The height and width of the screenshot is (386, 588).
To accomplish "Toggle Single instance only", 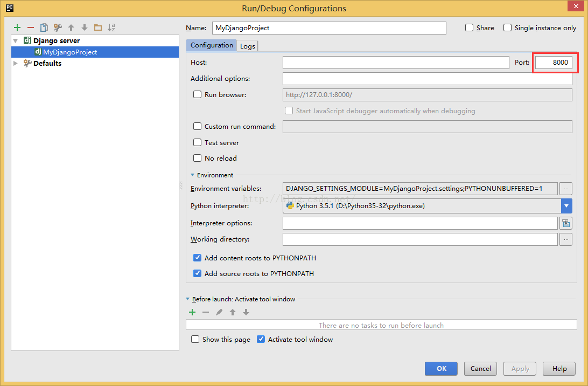I will pyautogui.click(x=507, y=27).
